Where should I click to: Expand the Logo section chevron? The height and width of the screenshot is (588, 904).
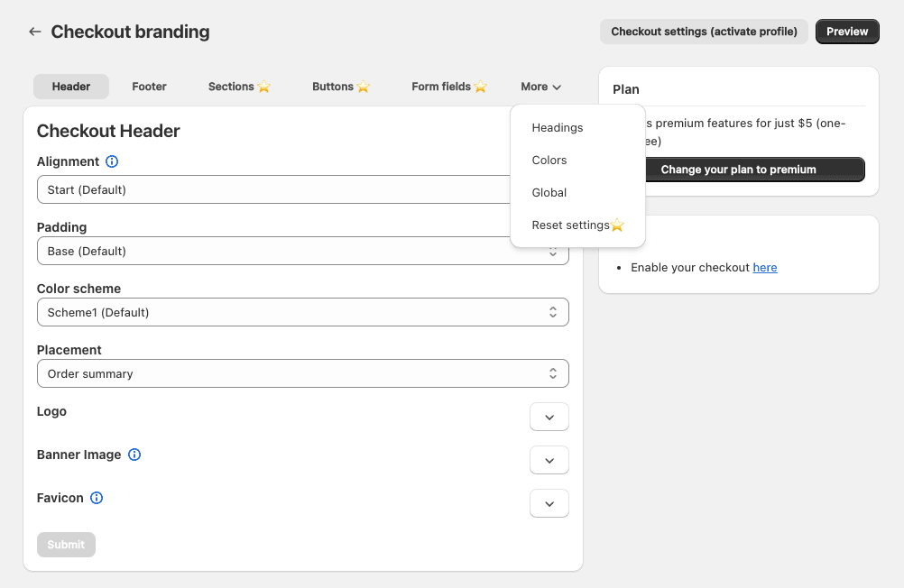(x=549, y=417)
